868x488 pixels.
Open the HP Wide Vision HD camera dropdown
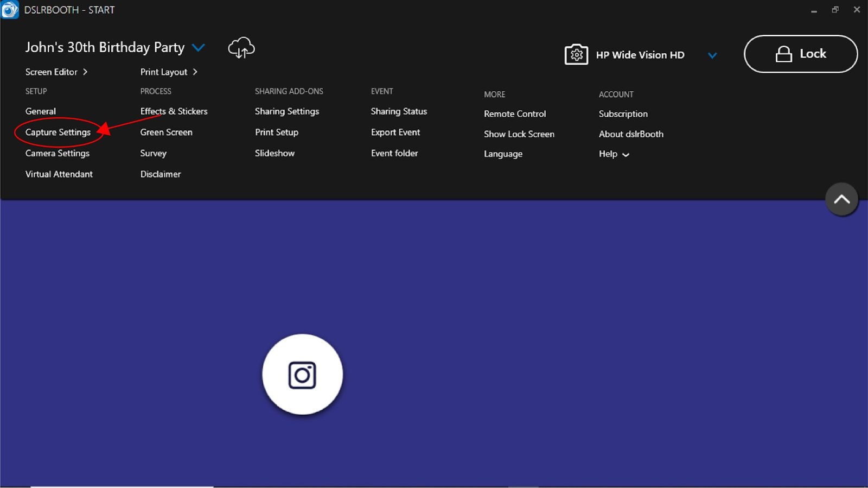pos(712,55)
